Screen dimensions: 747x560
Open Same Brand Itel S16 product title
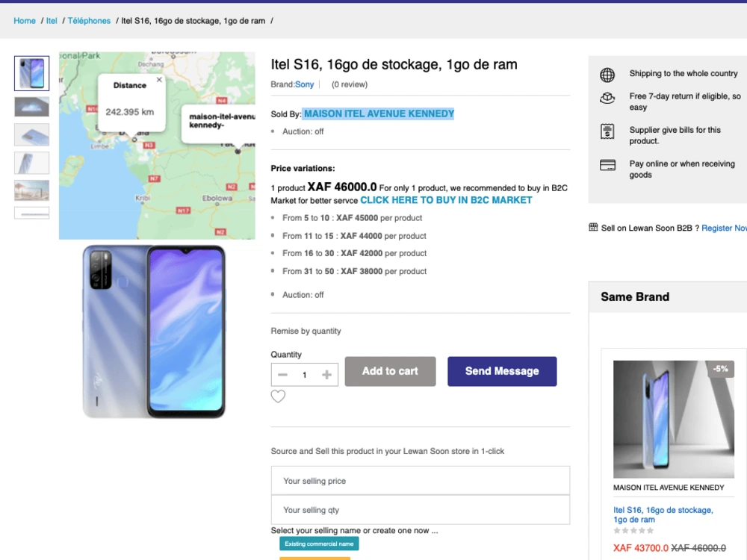pos(663,514)
